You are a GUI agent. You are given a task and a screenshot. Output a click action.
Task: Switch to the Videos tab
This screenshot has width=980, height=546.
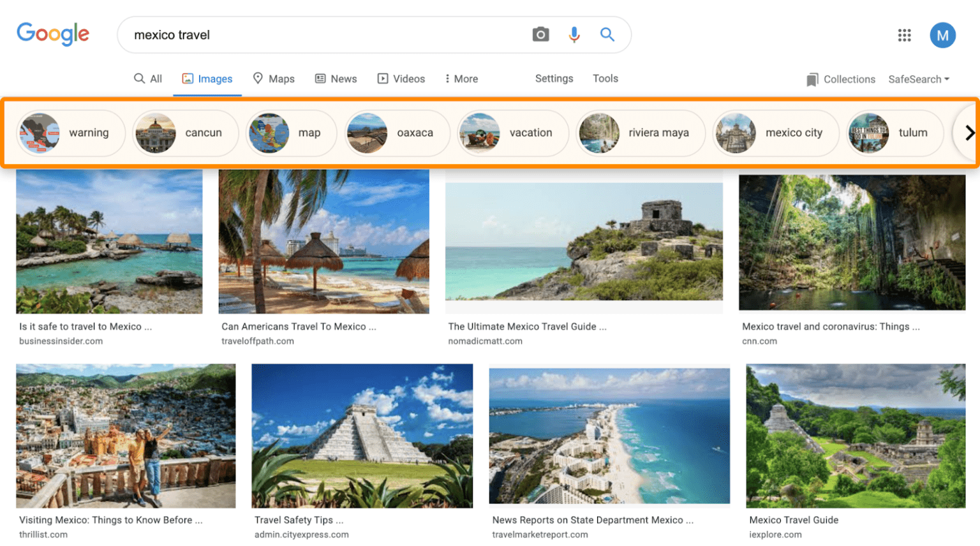point(401,78)
